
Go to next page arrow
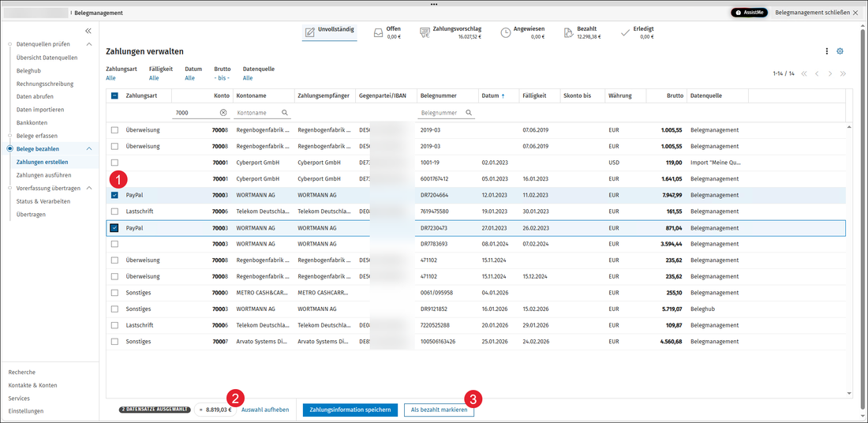[830, 73]
